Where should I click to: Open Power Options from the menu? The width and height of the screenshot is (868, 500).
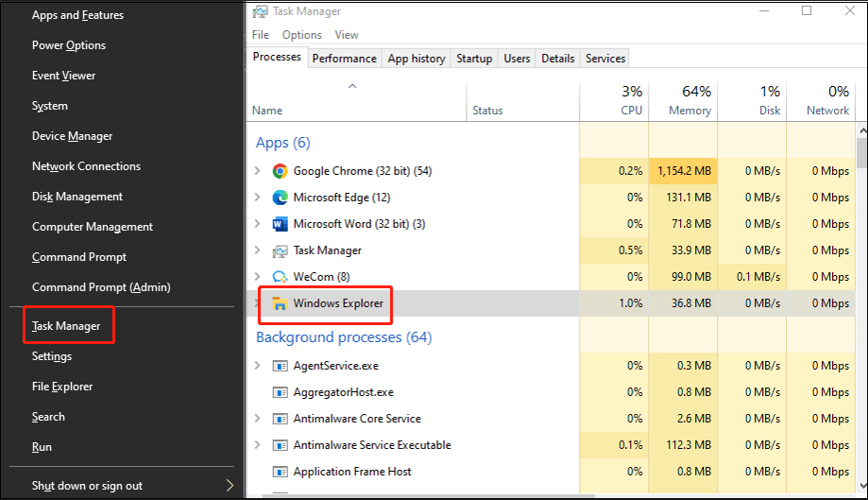pyautogui.click(x=69, y=45)
